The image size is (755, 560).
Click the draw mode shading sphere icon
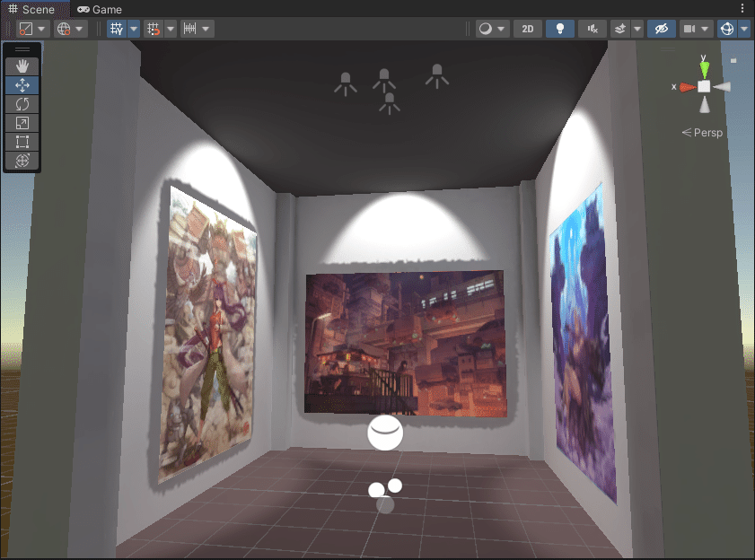(x=486, y=29)
